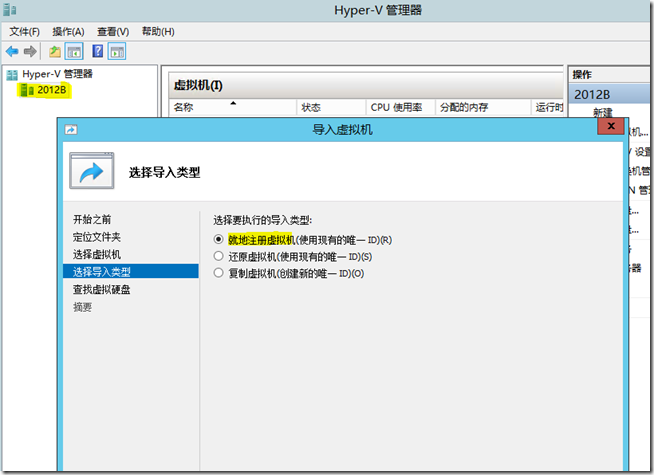Click the Up one level folder icon
This screenshot has height=475, width=654.
pyautogui.click(x=55, y=52)
